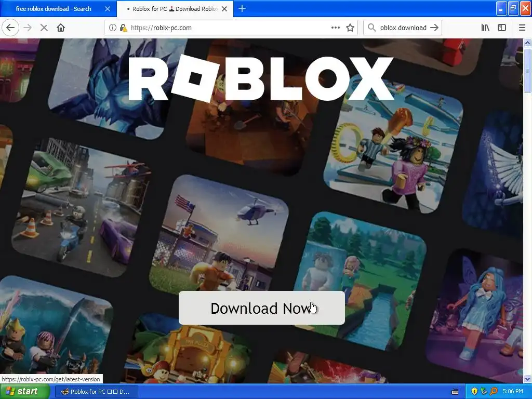This screenshot has width=532, height=399.
Task: Bookmark this page with star icon
Action: pyautogui.click(x=350, y=28)
